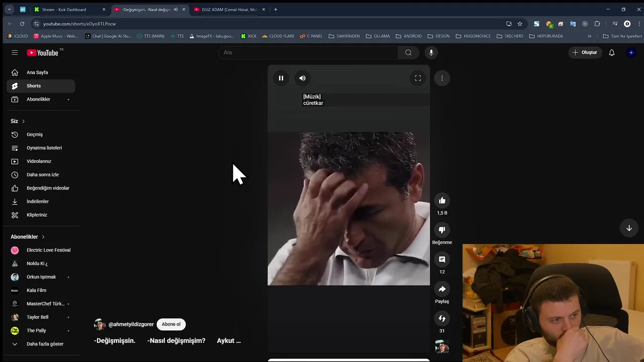Open The Pally channel

click(x=41, y=330)
